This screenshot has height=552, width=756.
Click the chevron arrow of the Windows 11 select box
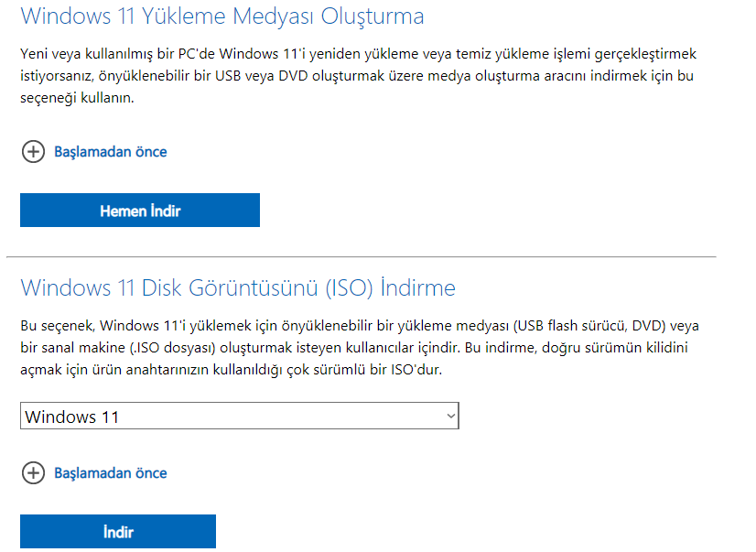pos(449,417)
